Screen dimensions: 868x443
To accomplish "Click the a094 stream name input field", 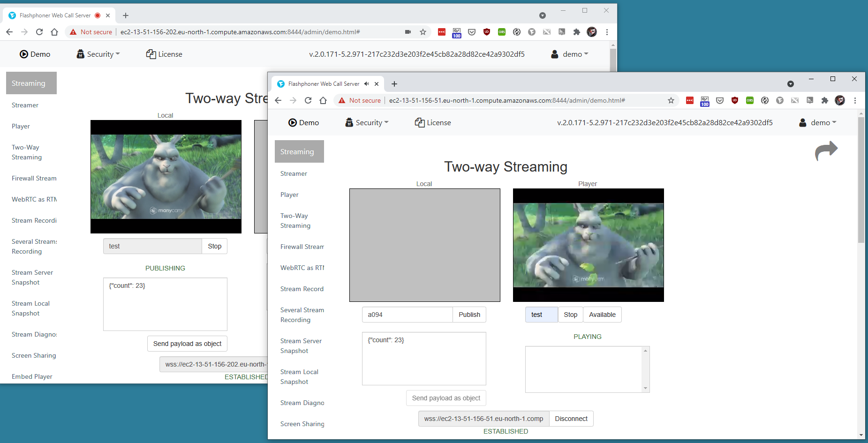I will click(x=407, y=315).
